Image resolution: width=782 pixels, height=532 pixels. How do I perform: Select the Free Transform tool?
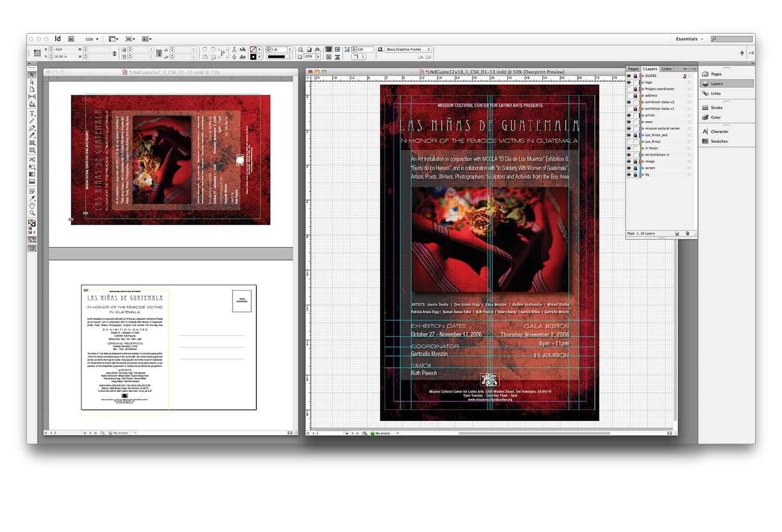tap(32, 167)
